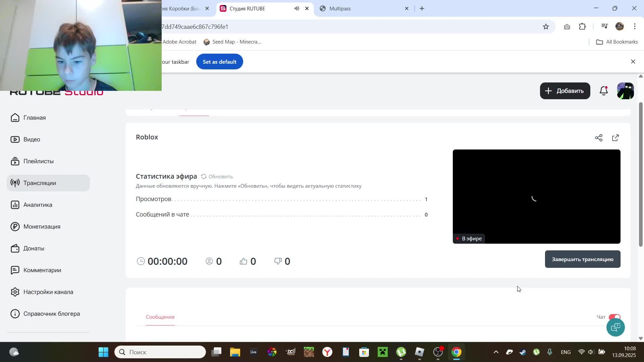Open Chrome extensions puzzle icon

[x=583, y=27]
